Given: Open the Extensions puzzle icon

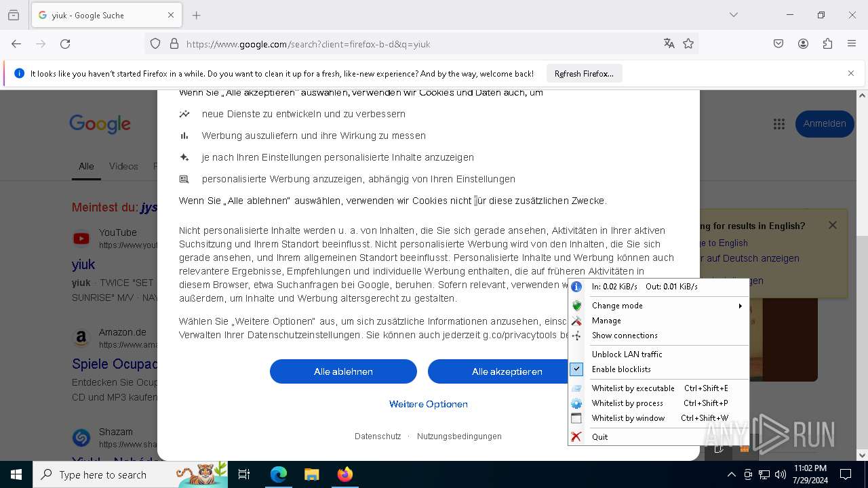Looking at the screenshot, I should point(827,44).
